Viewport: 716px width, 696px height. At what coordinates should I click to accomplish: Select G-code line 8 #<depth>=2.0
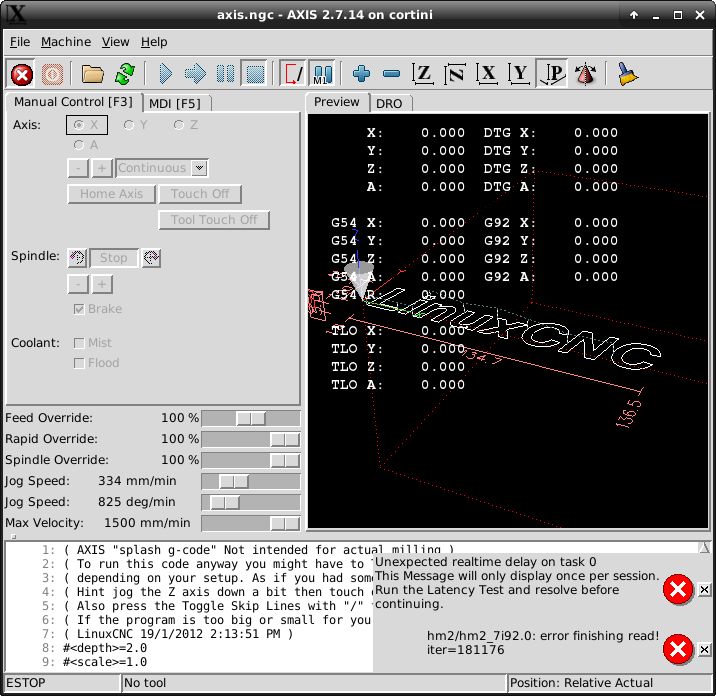tap(105, 648)
